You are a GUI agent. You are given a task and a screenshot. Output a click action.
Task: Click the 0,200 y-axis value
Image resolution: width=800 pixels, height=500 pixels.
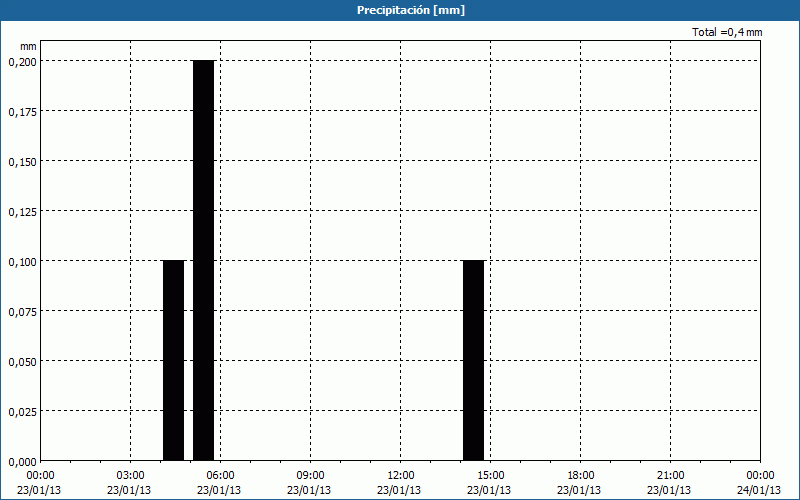(22, 62)
